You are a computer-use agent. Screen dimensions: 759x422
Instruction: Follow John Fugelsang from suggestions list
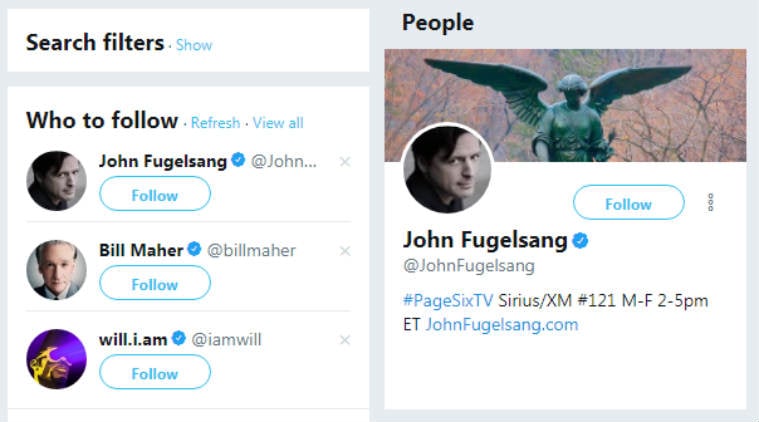155,195
